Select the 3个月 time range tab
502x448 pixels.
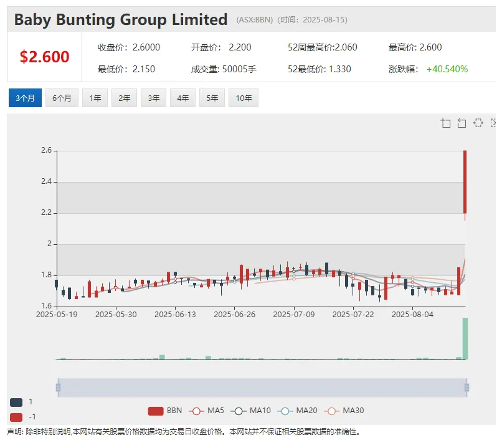(25, 98)
